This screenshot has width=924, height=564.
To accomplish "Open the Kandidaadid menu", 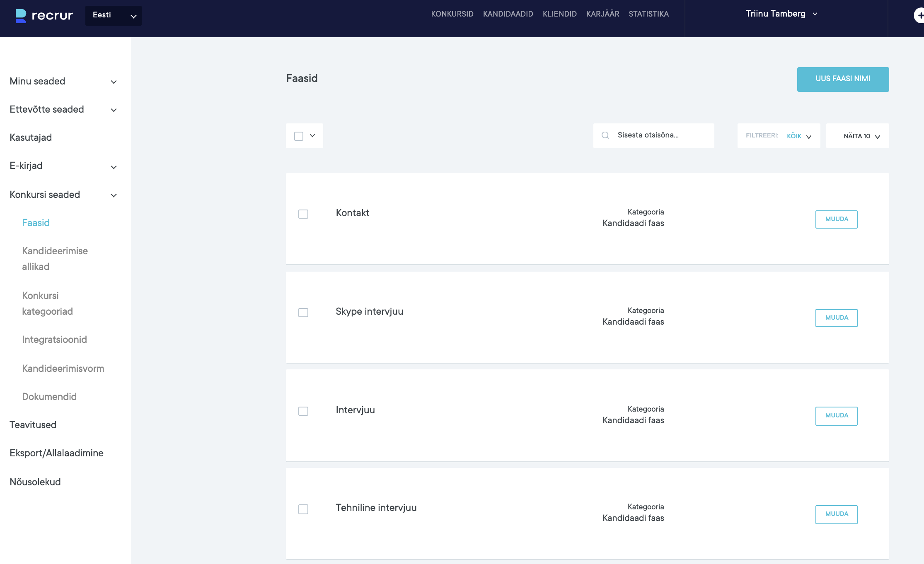I will [508, 14].
